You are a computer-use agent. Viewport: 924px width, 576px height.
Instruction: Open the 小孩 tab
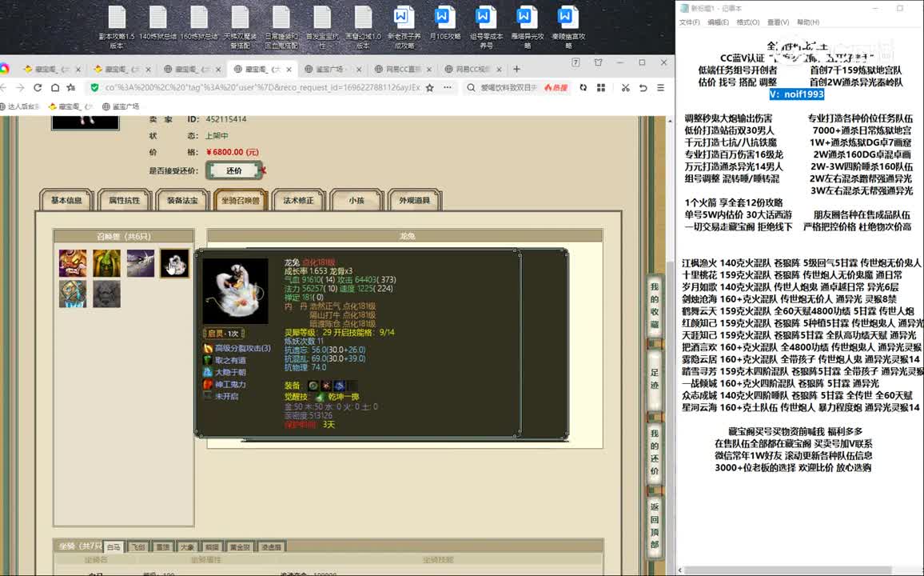(x=356, y=201)
